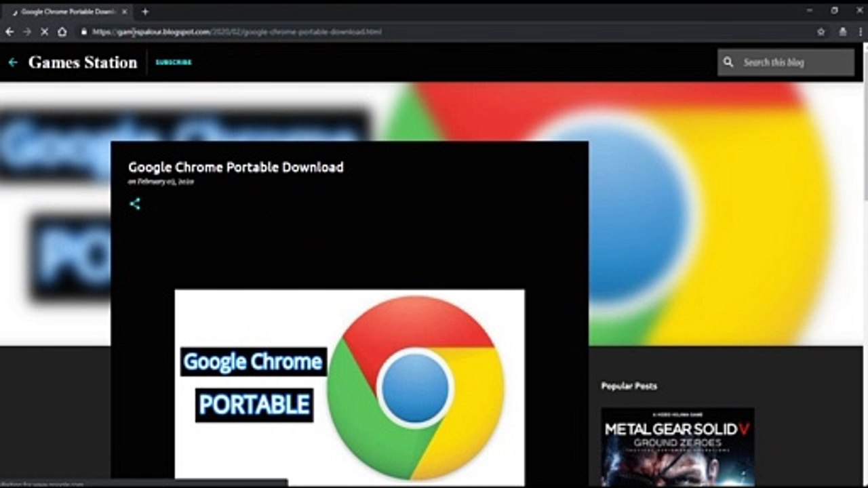The height and width of the screenshot is (488, 868).
Task: Open the Games Station blog title
Action: pos(83,62)
